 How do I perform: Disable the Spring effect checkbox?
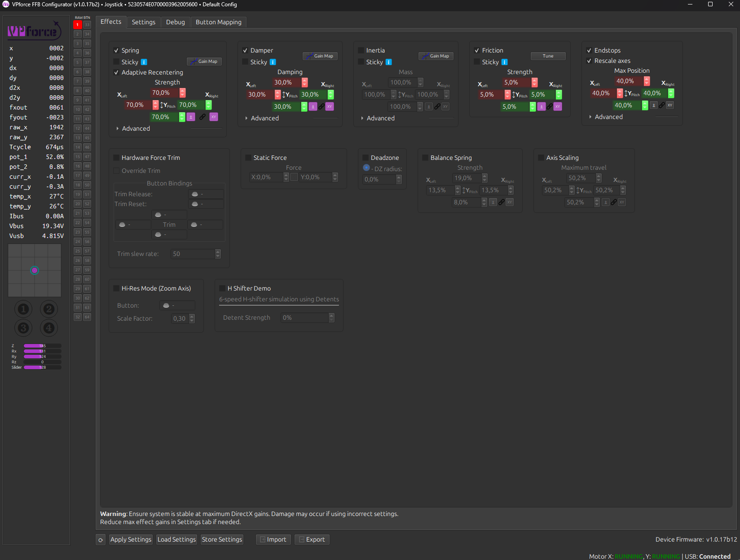(x=116, y=50)
